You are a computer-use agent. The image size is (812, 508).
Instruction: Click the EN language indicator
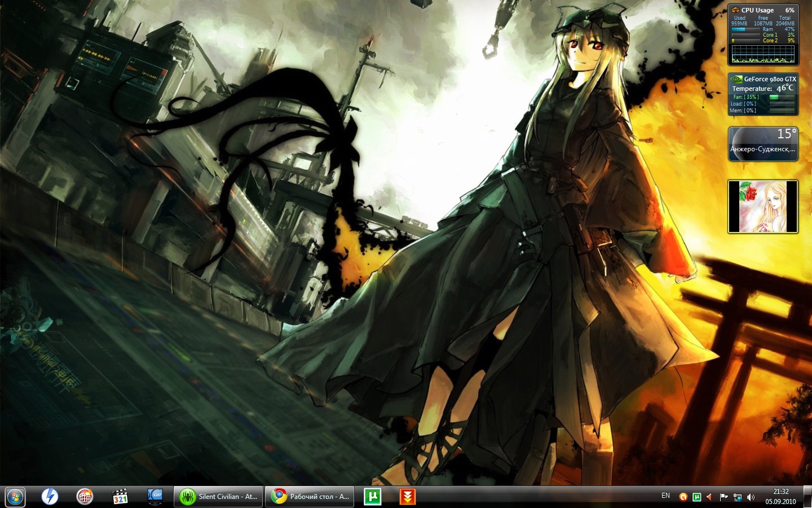pos(666,496)
